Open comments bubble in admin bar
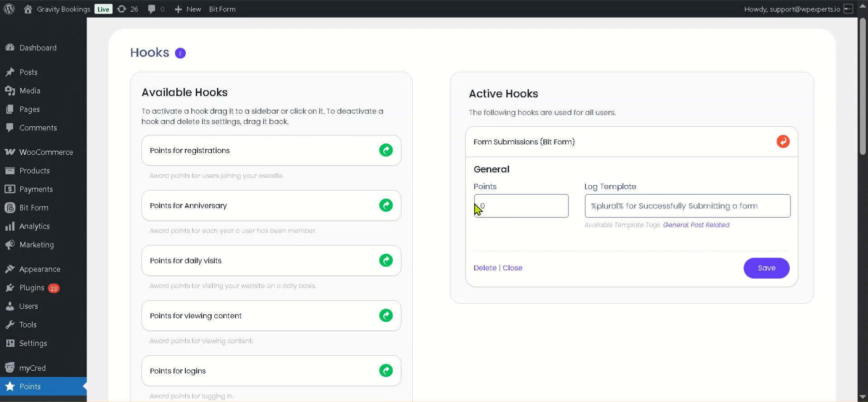This screenshot has width=868, height=402. coord(156,9)
